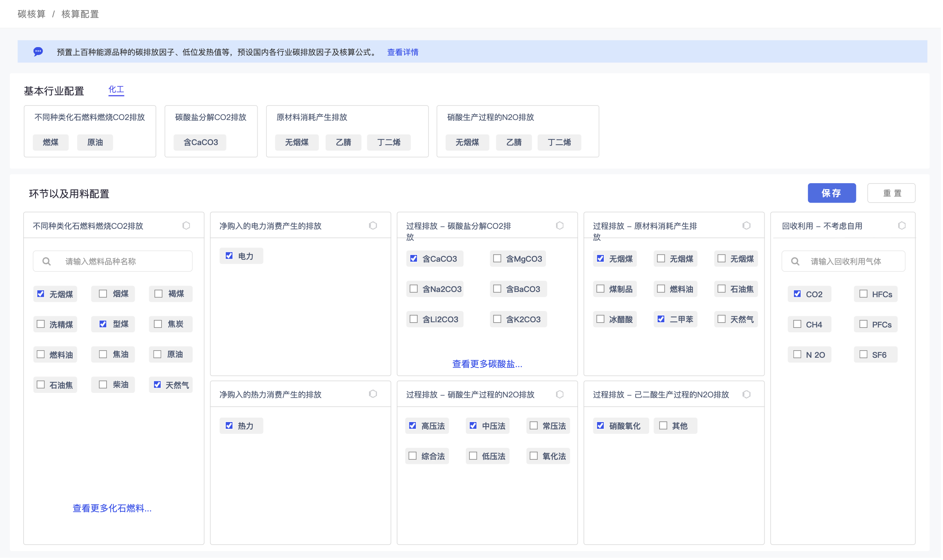Go to 碳核算 in the breadcrumb
This screenshot has height=560, width=943.
[x=31, y=14]
